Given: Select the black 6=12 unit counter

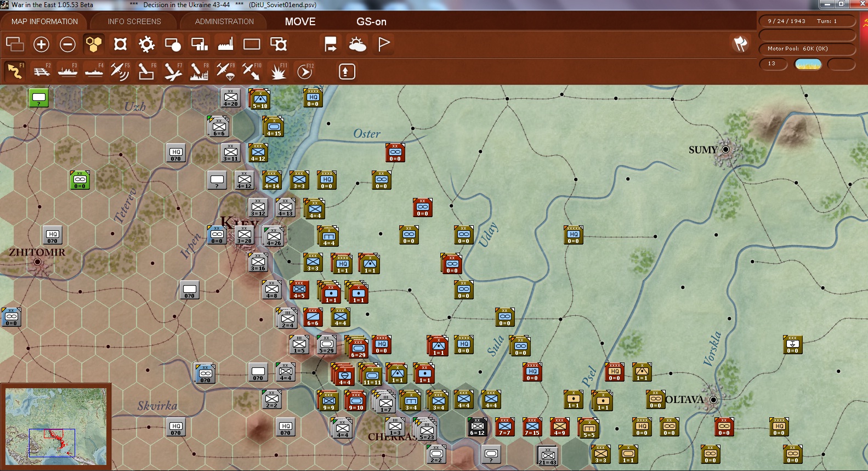Looking at the screenshot, I should [477, 427].
